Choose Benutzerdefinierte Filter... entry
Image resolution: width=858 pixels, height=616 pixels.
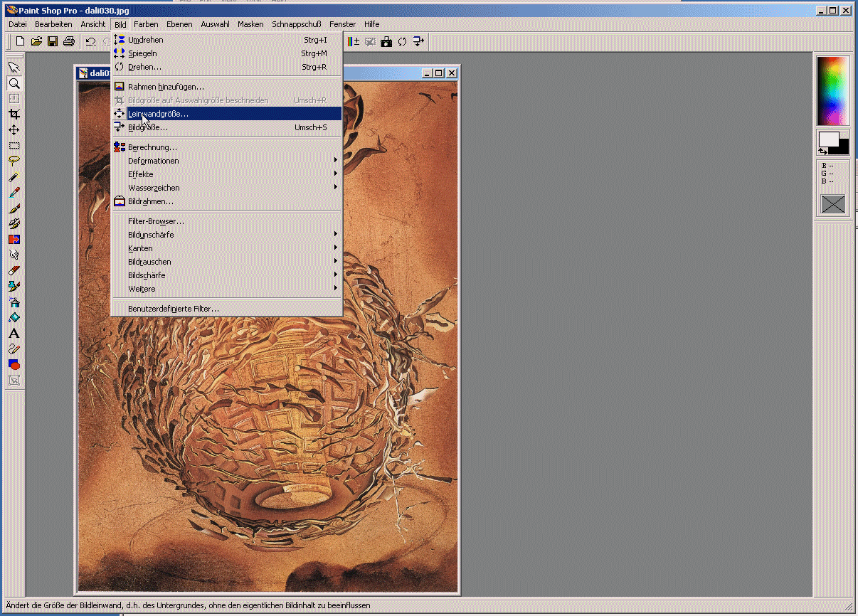(x=227, y=309)
